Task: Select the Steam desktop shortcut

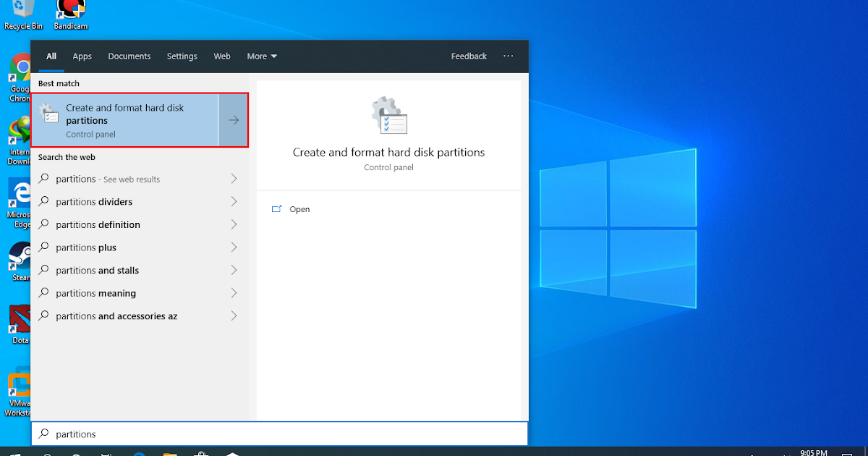Action: (20, 261)
